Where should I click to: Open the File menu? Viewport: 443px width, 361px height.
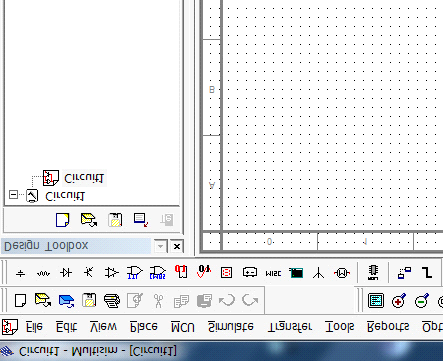(x=34, y=327)
